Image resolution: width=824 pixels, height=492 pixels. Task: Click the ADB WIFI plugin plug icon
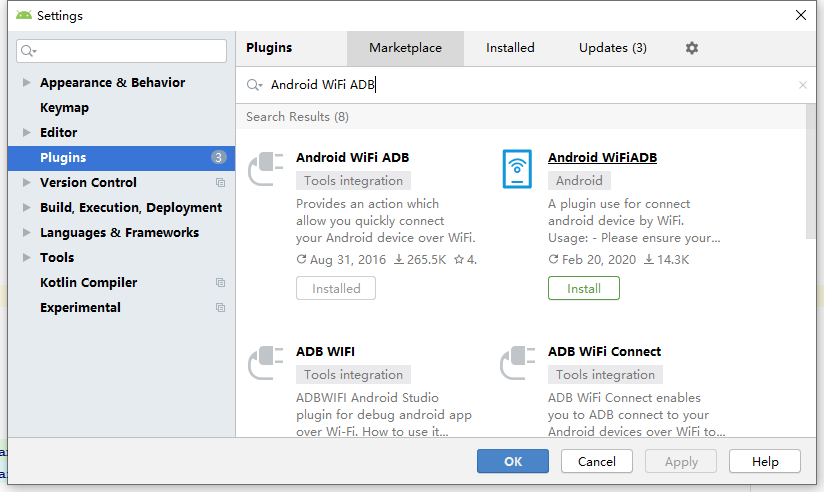(265, 363)
